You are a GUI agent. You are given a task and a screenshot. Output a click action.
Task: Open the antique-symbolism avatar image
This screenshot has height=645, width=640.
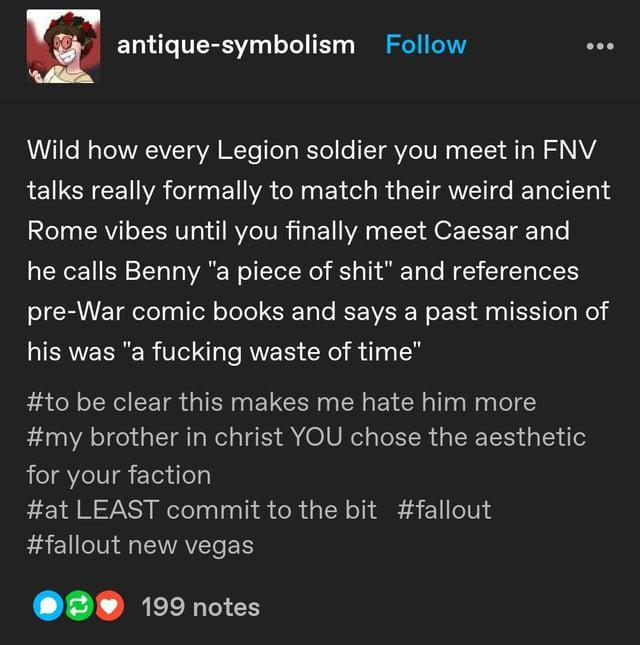63,46
